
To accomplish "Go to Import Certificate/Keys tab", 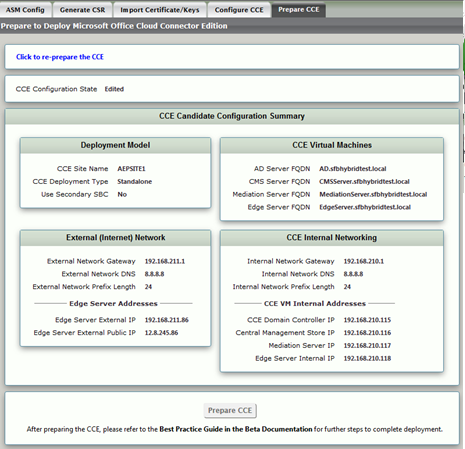I will point(160,10).
